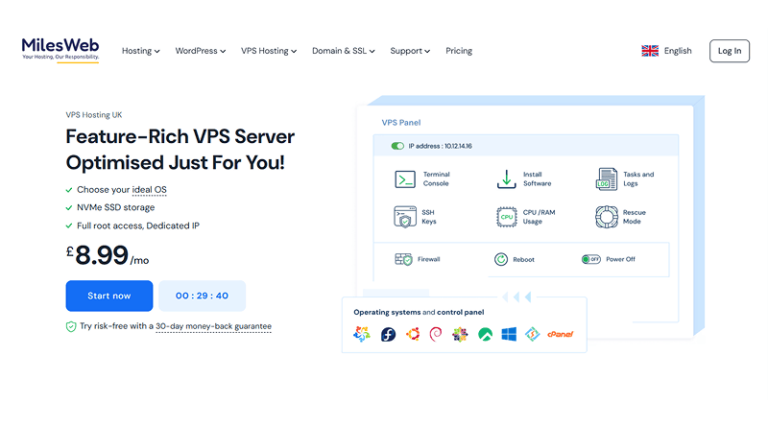
Task: Open the VPS Hosting dropdown
Action: point(268,51)
